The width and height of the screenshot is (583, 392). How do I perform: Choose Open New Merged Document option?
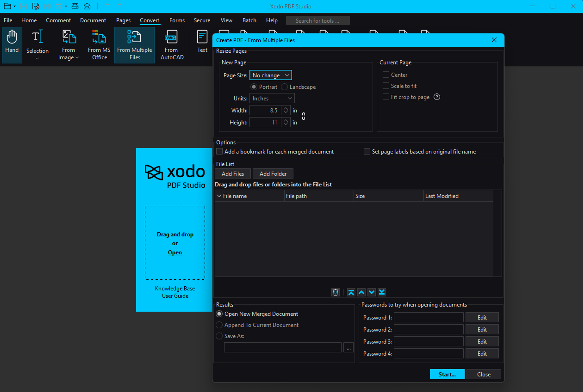219,314
